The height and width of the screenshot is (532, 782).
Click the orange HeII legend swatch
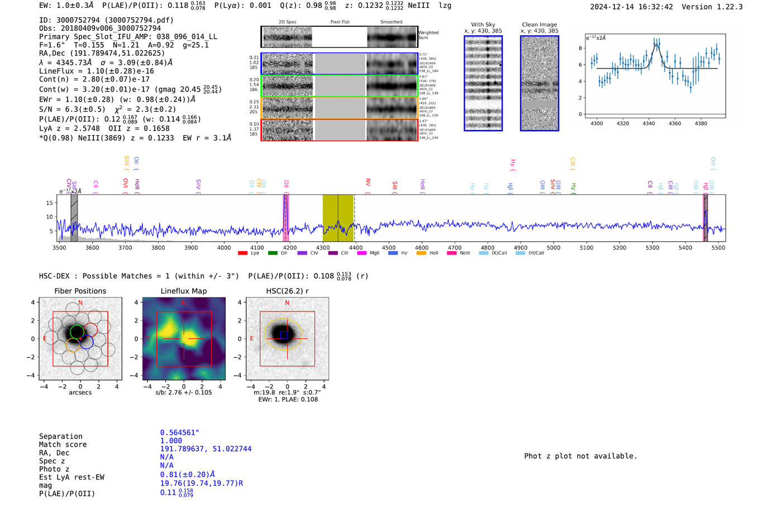[x=421, y=253]
